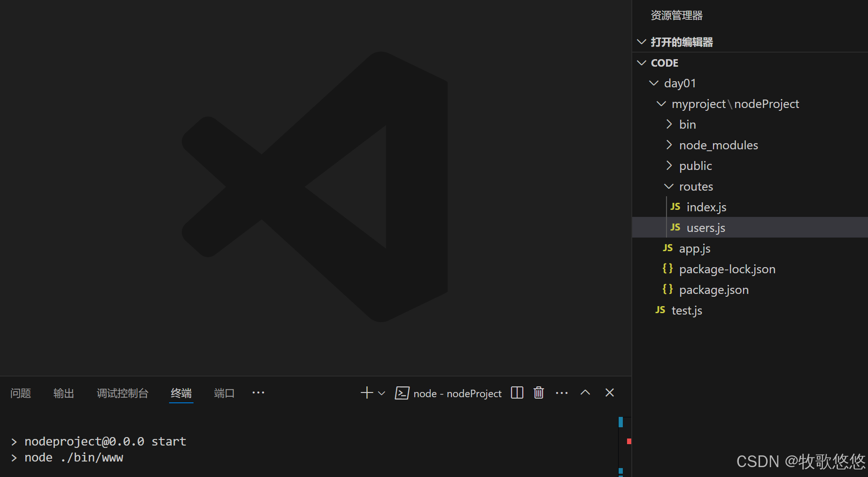Viewport: 868px width, 477px height.
Task: Click the 资源管理器 panel title
Action: [676, 15]
